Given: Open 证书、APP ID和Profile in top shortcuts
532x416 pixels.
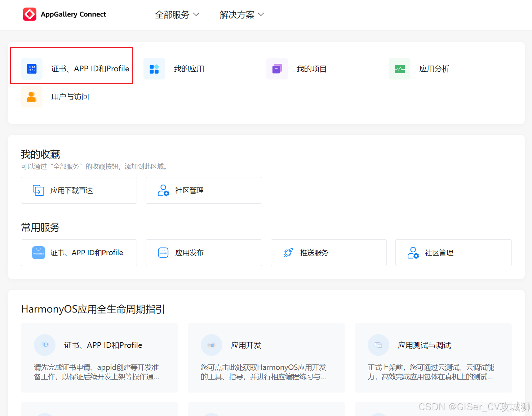Looking at the screenshot, I should [x=90, y=69].
